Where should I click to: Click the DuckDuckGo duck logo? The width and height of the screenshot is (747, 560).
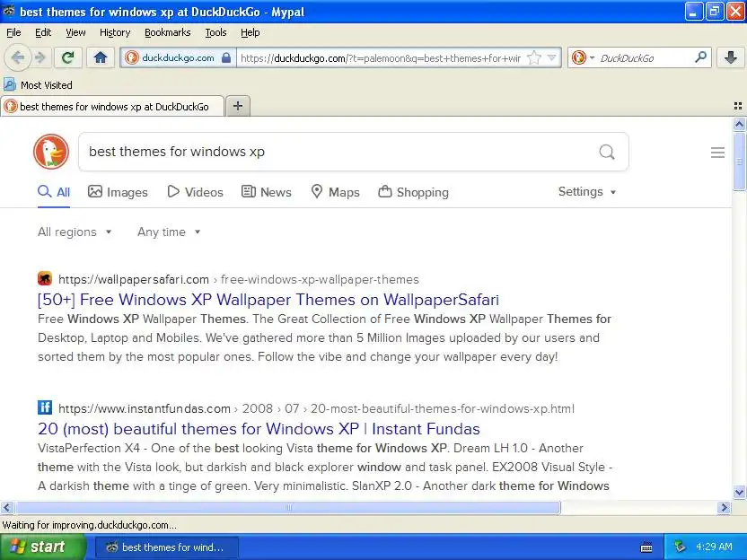pos(51,152)
